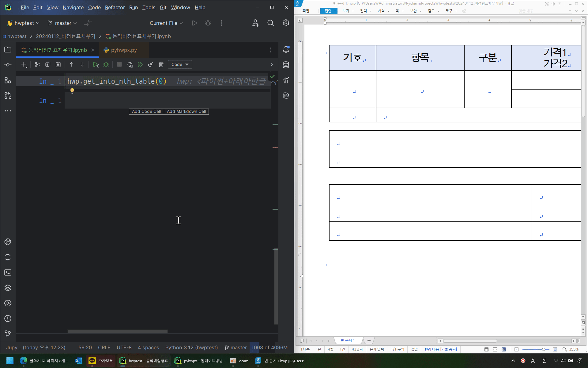
Task: Delete cell using trash icon
Action: tap(161, 64)
